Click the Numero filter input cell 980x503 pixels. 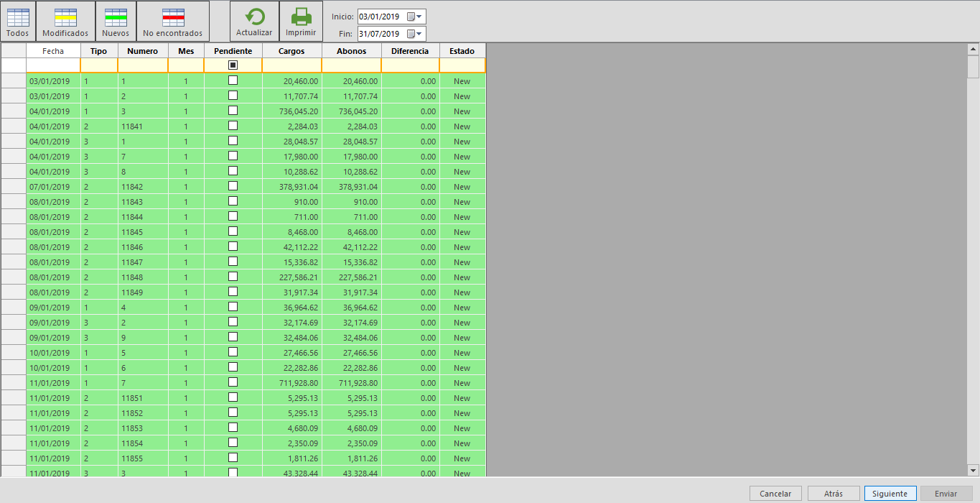[x=142, y=65]
